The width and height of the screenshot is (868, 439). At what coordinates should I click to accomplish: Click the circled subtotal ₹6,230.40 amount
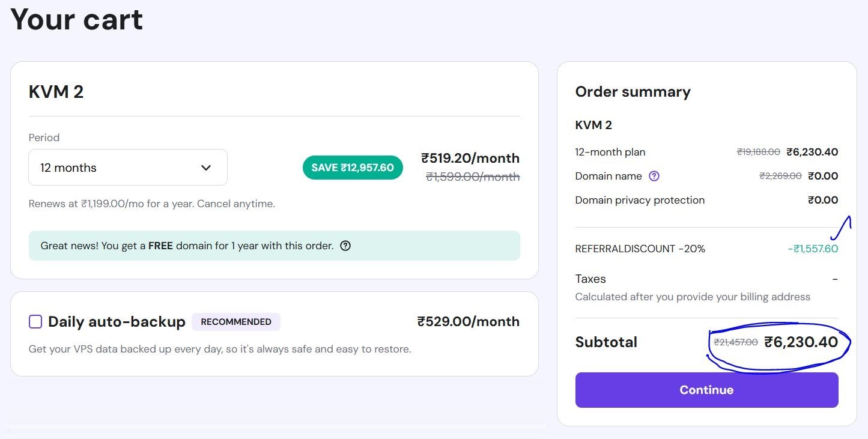(801, 342)
